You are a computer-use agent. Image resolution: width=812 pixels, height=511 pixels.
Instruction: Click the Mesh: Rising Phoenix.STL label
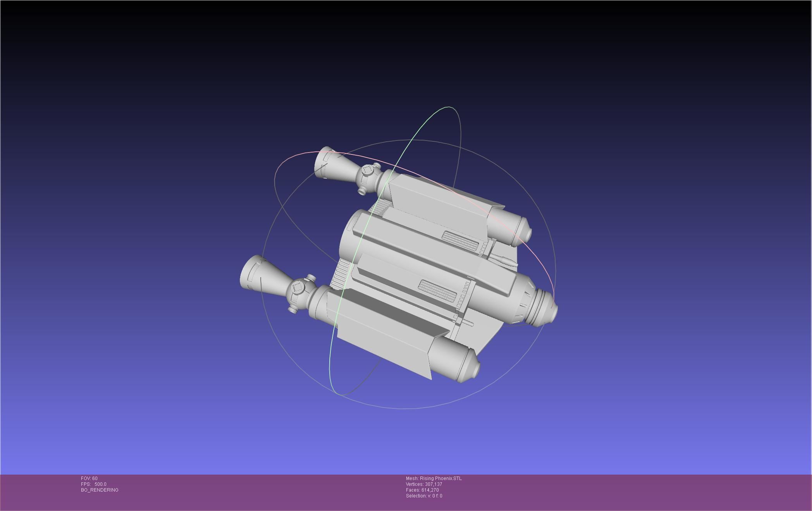pyautogui.click(x=434, y=478)
